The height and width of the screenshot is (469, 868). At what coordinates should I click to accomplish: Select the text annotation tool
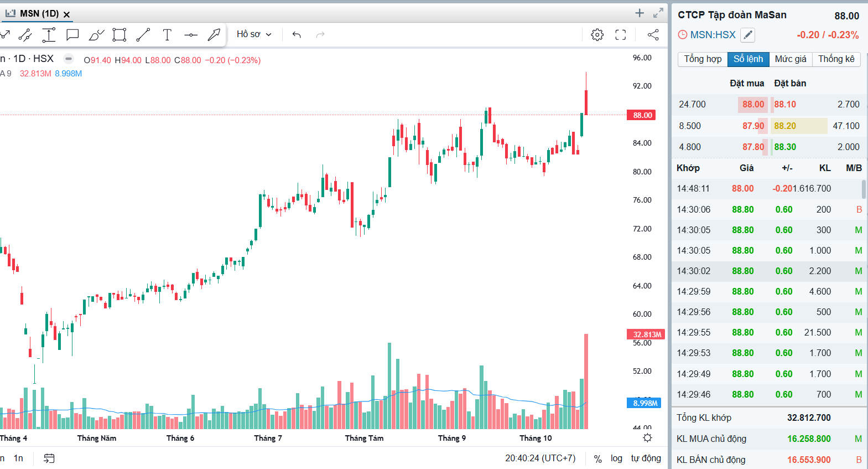pyautogui.click(x=167, y=35)
